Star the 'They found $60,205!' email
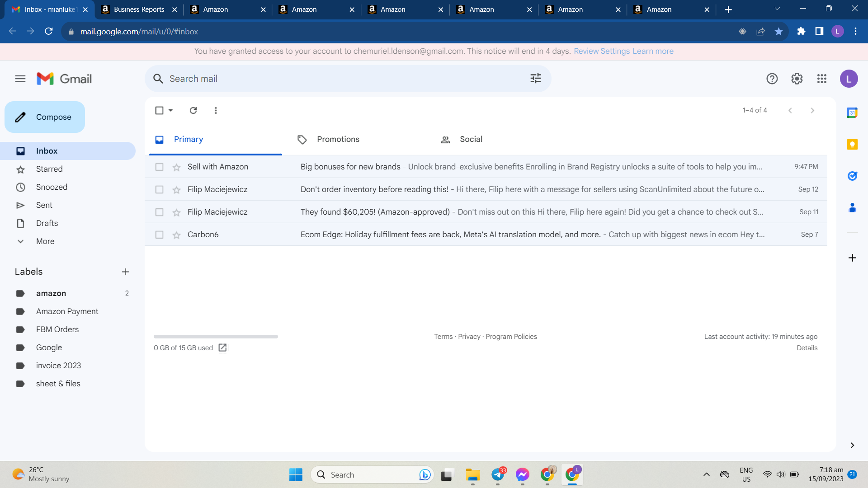Viewport: 868px width, 488px height. [176, 212]
